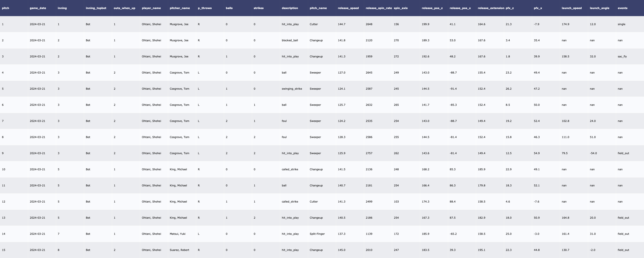Click the Split-Finger pitch name cell
Viewport: 644px width, 258px height.
pos(317,234)
